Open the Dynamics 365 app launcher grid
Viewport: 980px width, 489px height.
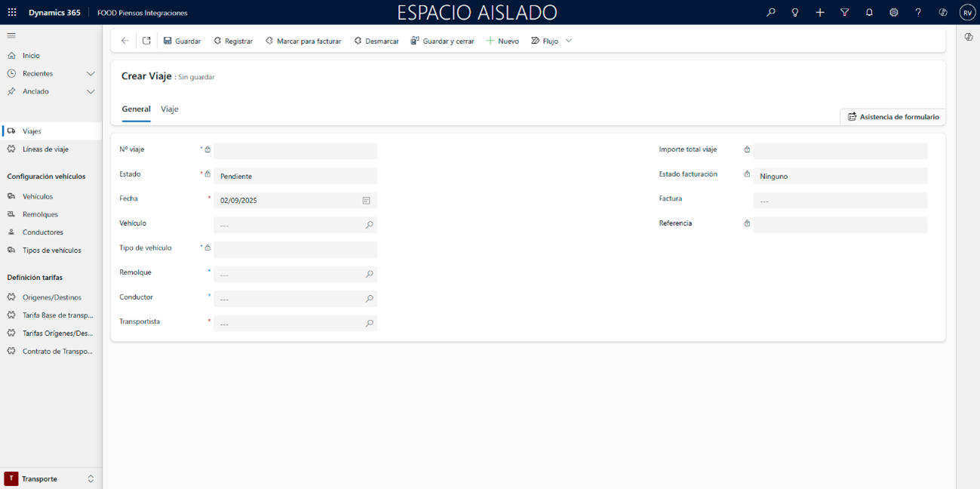(x=12, y=13)
